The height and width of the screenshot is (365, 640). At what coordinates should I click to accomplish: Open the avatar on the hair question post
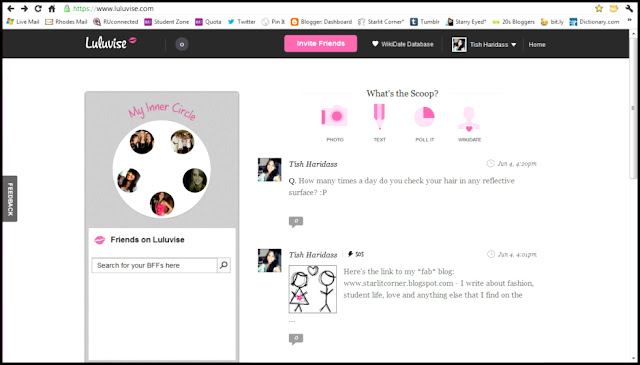(269, 170)
